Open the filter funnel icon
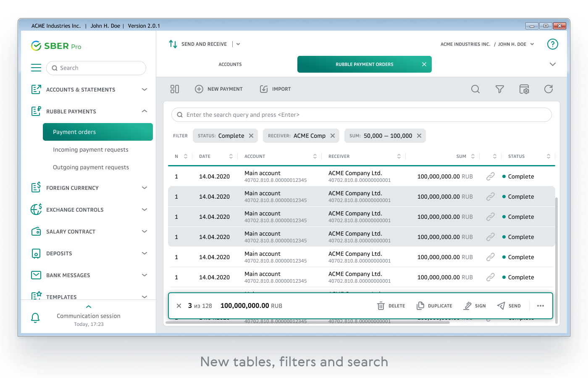 pos(499,89)
